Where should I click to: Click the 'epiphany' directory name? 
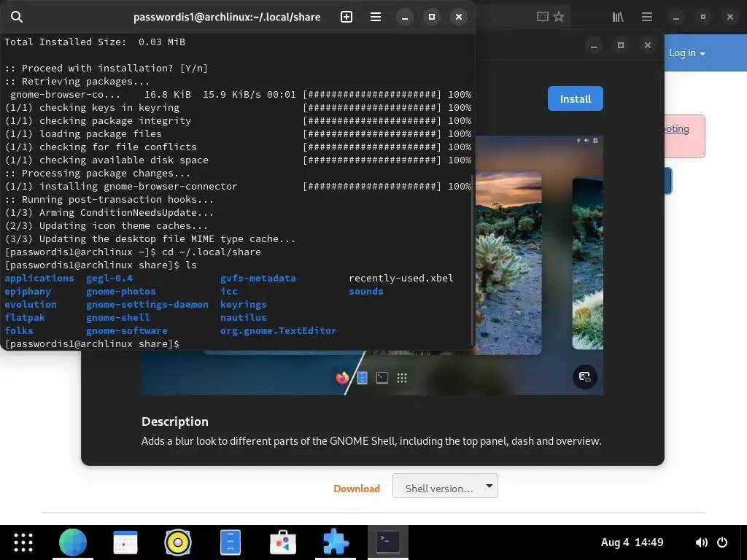click(x=28, y=291)
